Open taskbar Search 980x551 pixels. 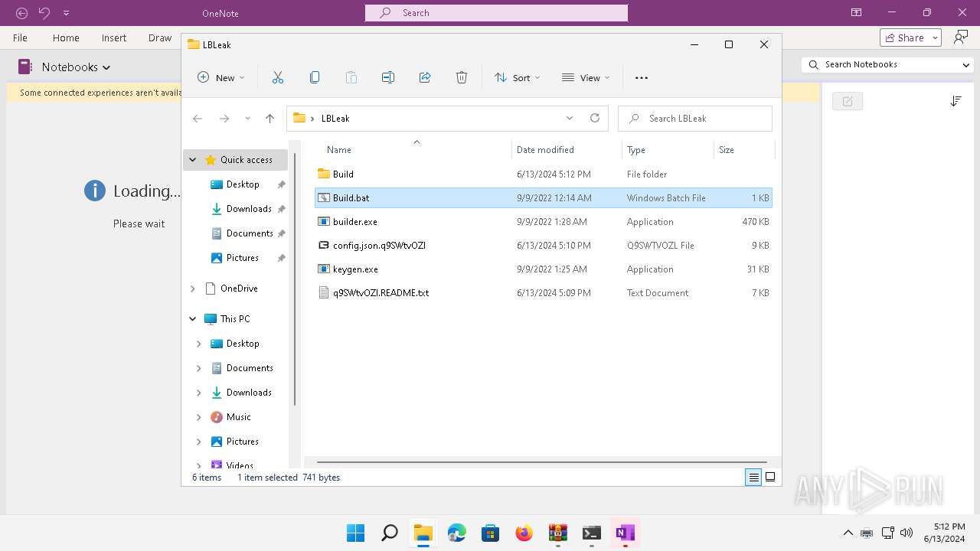point(390,533)
